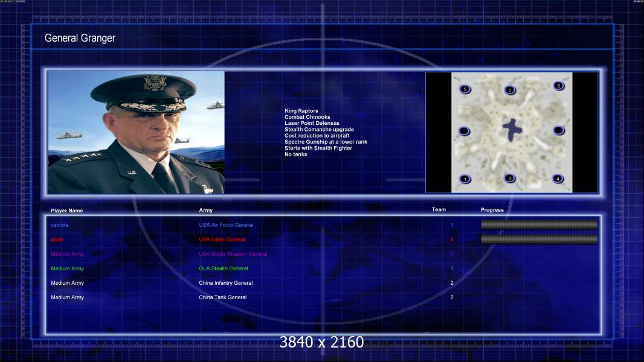The image size is (644, 362).
Task: Click the Army column header
Action: (x=206, y=211)
